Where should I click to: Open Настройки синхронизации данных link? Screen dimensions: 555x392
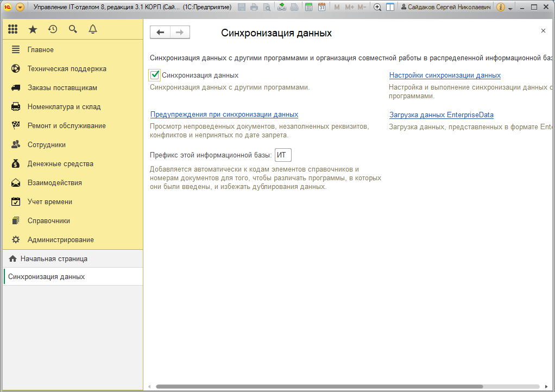445,75
